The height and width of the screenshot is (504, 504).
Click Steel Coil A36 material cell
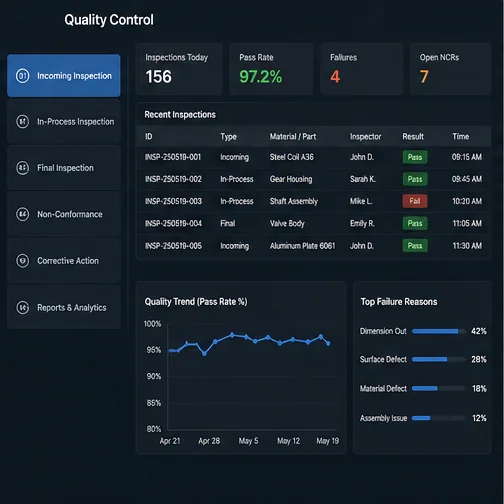click(292, 157)
